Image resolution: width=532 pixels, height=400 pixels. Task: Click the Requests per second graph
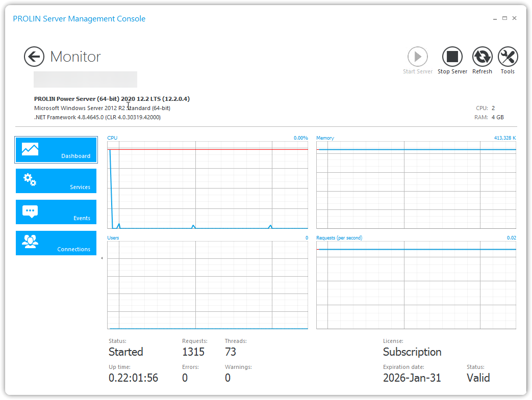[416, 285]
